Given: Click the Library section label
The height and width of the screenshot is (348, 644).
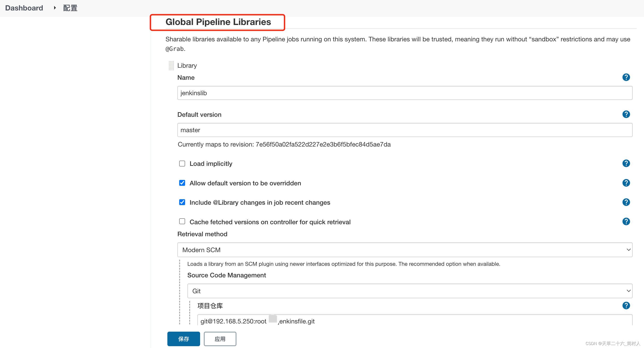Looking at the screenshot, I should pos(187,66).
